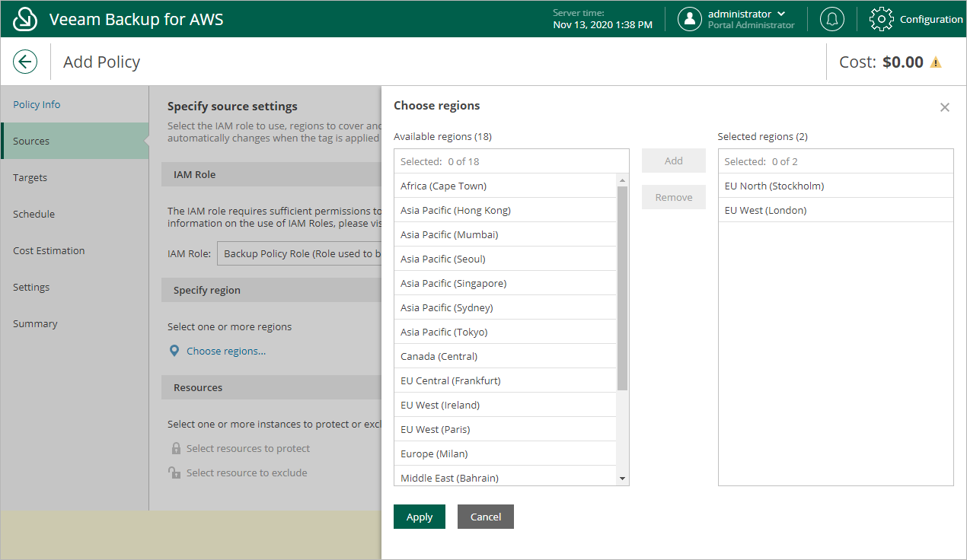
Task: Click unlock icon beside Select resource to exclude
Action: 174,473
